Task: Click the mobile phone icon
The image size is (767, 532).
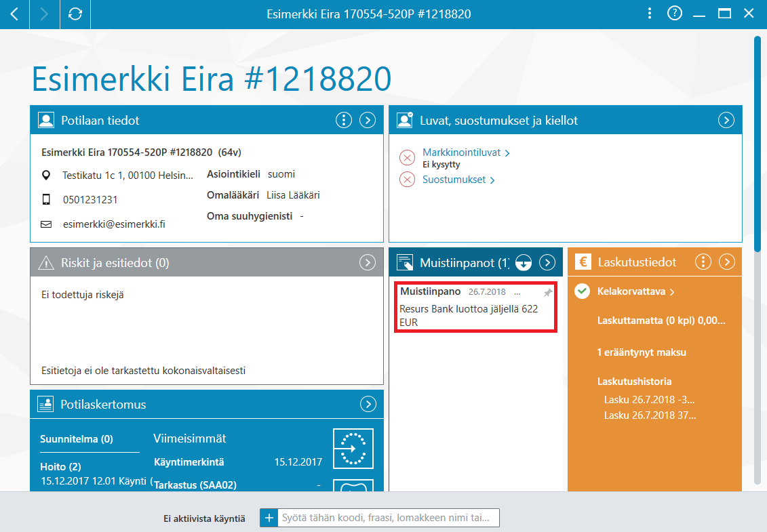Action: coord(46,199)
